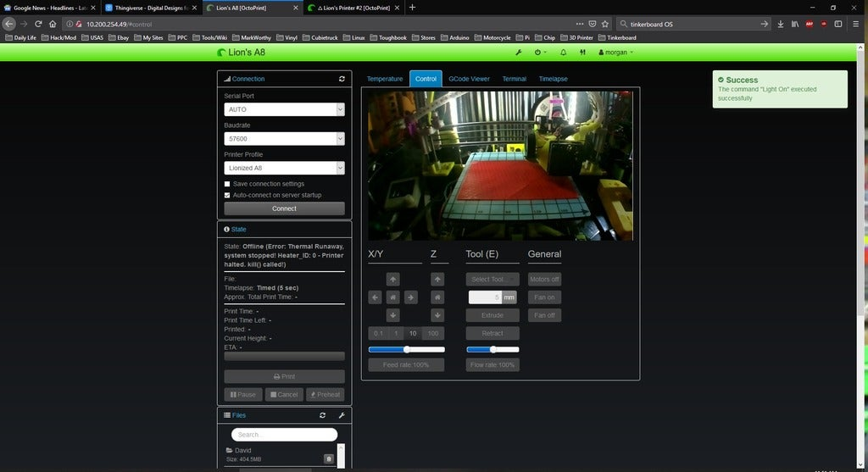Expand the Baudrate dropdown

(x=284, y=139)
